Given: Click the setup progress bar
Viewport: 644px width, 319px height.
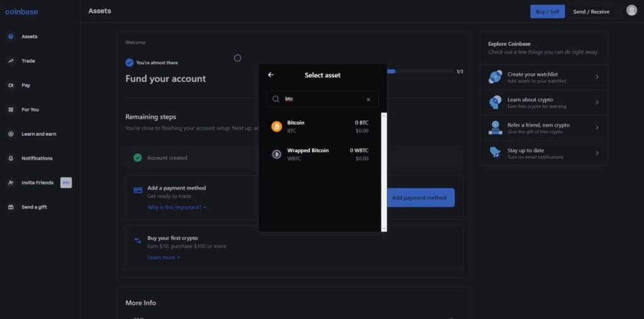Looking at the screenshot, I should tap(419, 72).
